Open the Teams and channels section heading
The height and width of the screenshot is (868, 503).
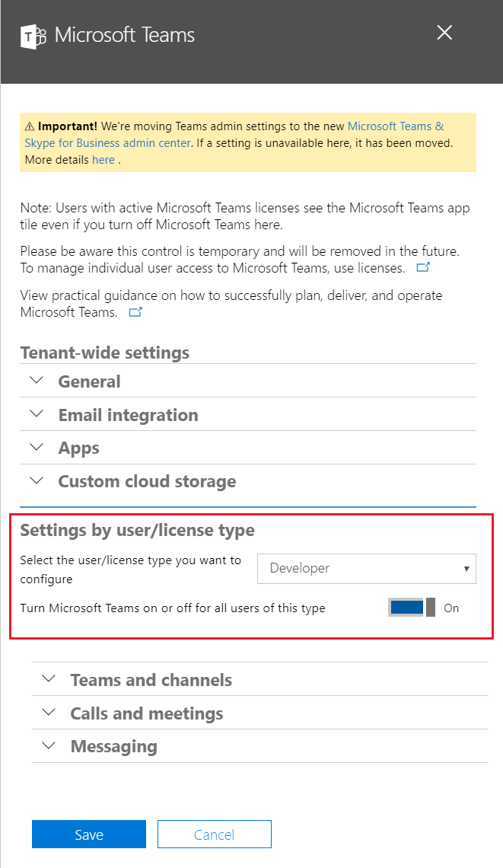coord(151,680)
